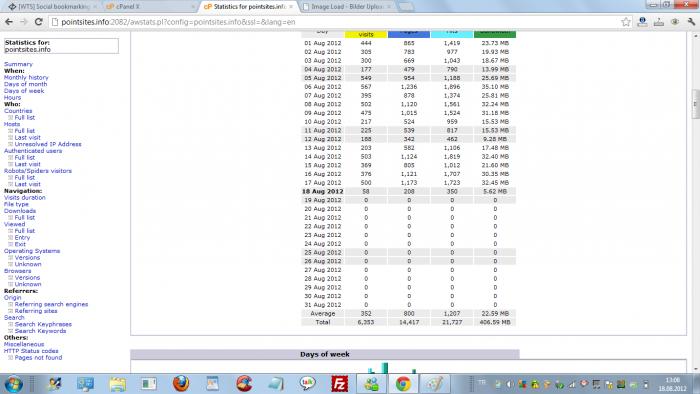
Task: Open the Chrome taskbar button
Action: coord(403,384)
